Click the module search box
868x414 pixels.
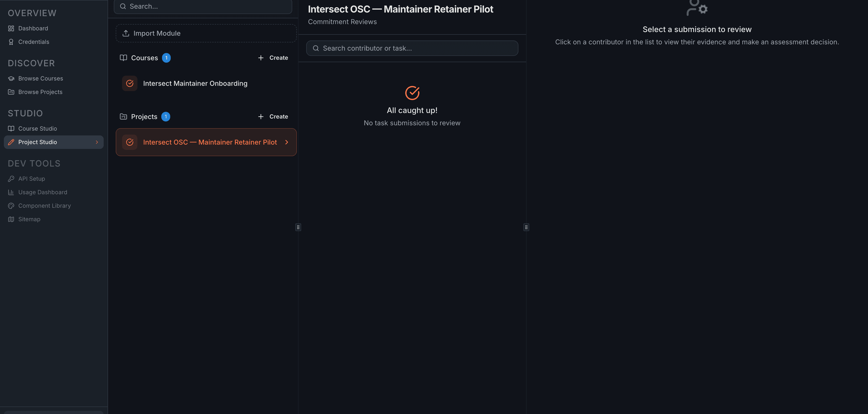(203, 6)
